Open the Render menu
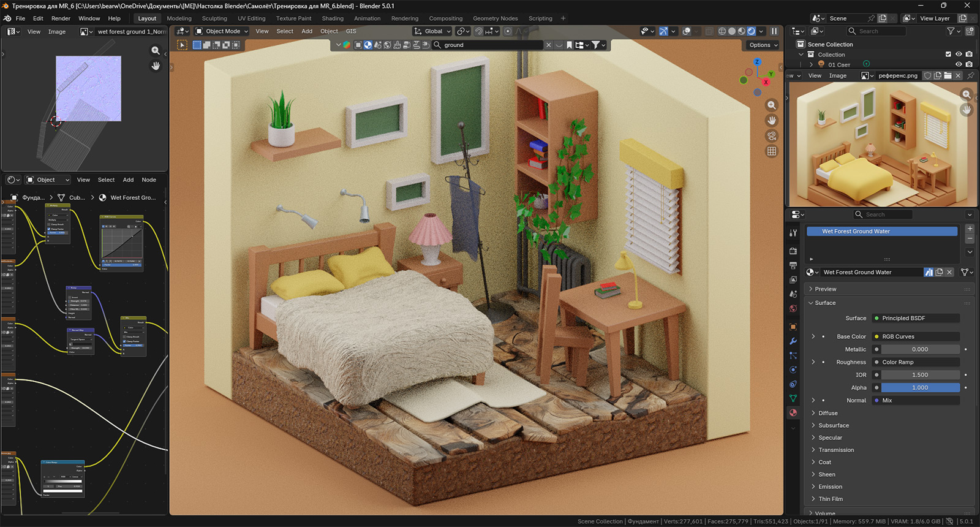The height and width of the screenshot is (527, 980). pyautogui.click(x=61, y=18)
